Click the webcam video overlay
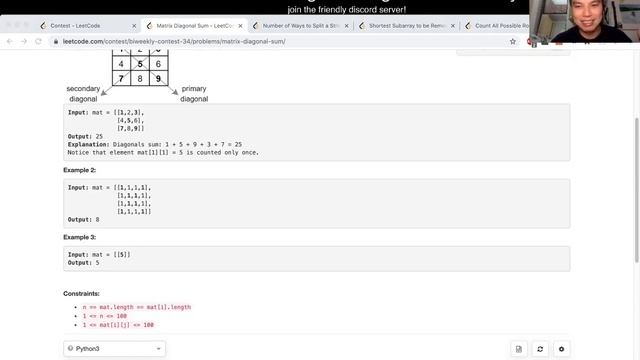 pyautogui.click(x=584, y=21)
